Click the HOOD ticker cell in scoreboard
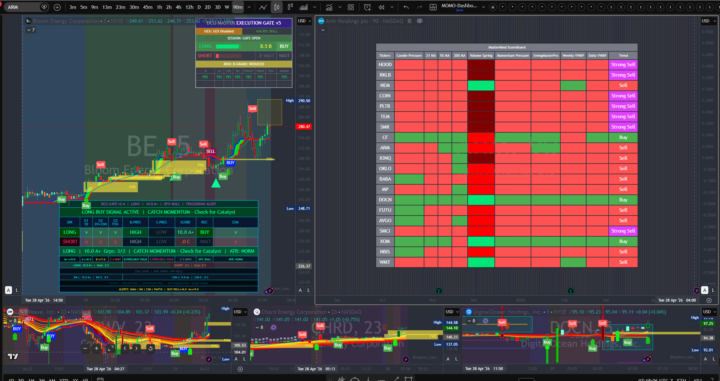The height and width of the screenshot is (381, 720). point(385,65)
